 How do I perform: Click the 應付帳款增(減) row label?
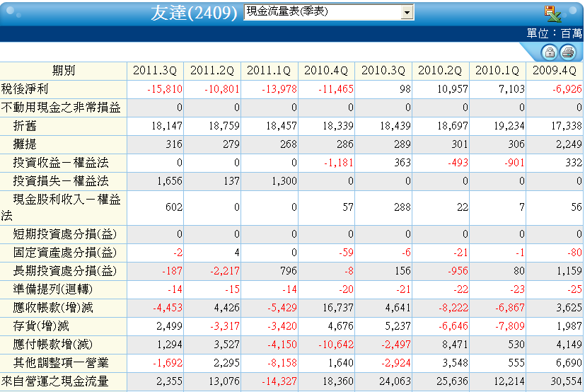52,344
